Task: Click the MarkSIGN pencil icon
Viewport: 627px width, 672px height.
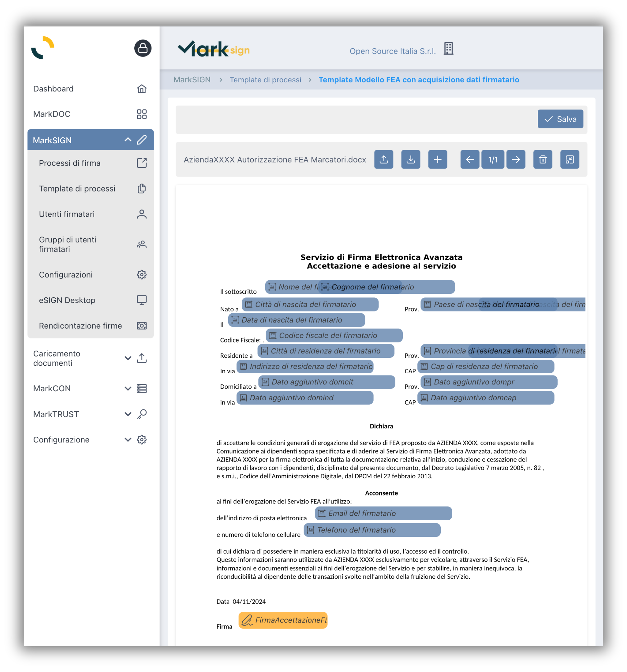Action: (x=142, y=140)
